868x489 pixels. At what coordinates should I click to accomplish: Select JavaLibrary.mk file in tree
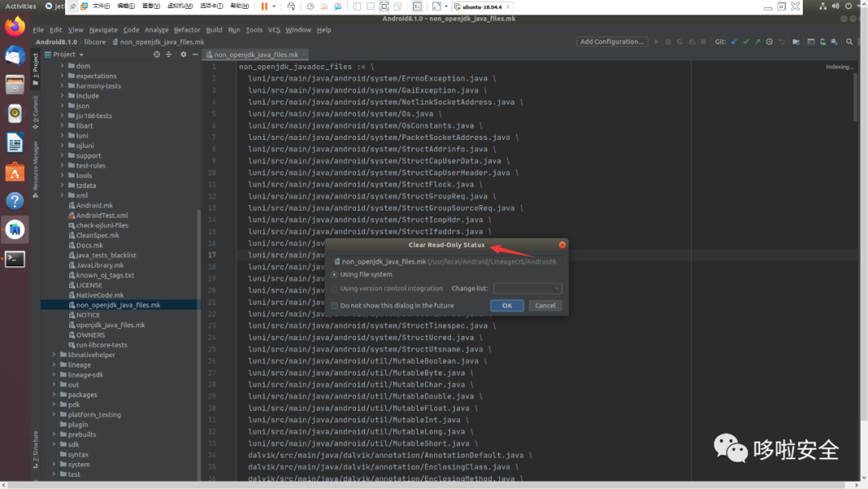[x=100, y=265]
